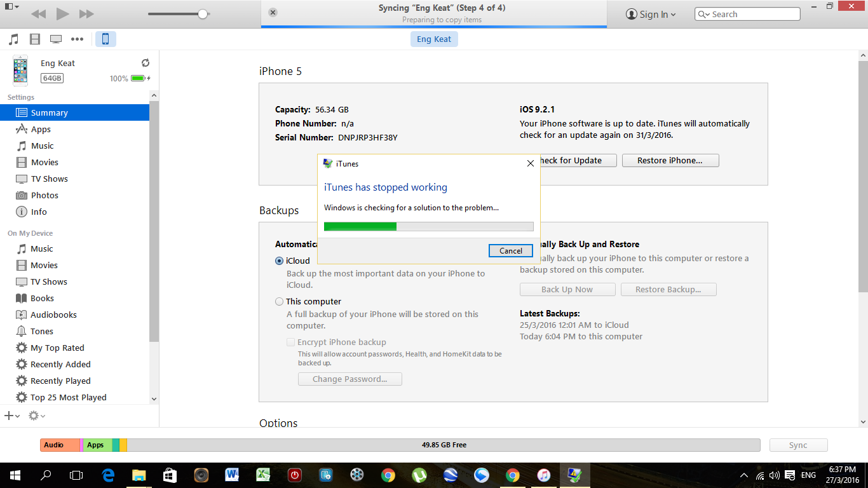
Task: Open the Windows Start menu
Action: pyautogui.click(x=15, y=475)
